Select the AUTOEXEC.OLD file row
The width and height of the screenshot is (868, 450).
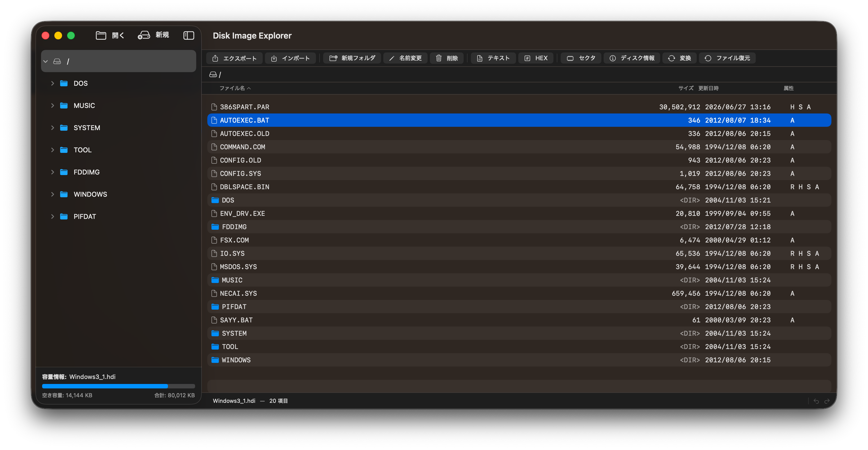point(519,133)
